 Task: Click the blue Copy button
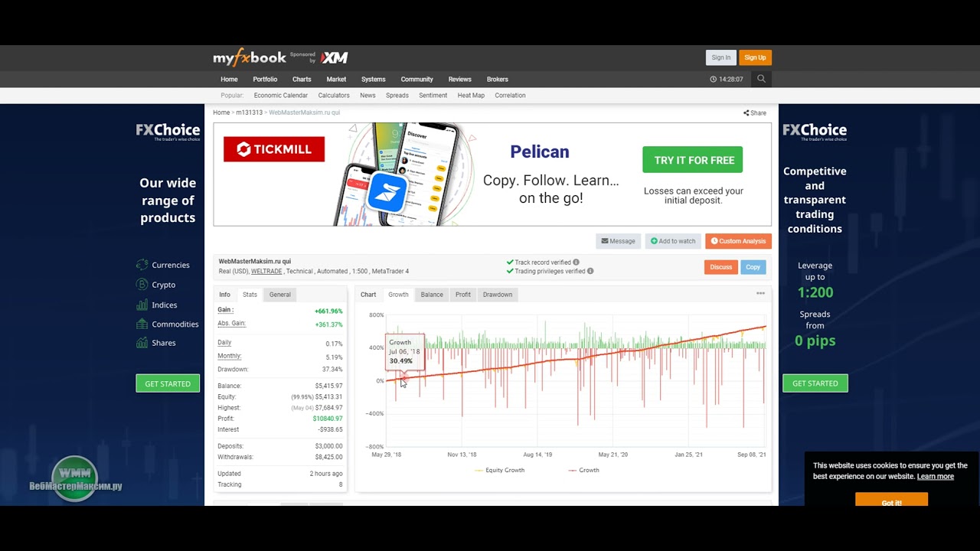(753, 267)
